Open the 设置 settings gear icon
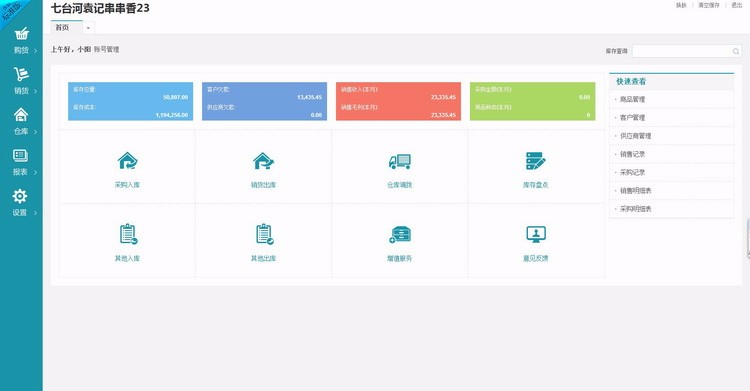The image size is (750, 391). point(20,196)
